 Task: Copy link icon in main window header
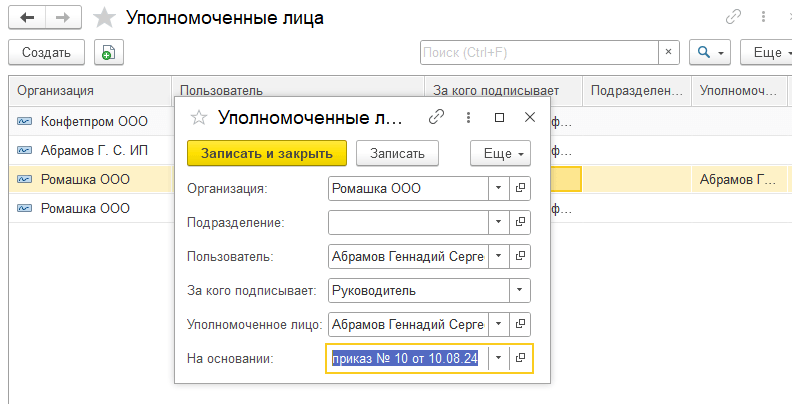733,17
